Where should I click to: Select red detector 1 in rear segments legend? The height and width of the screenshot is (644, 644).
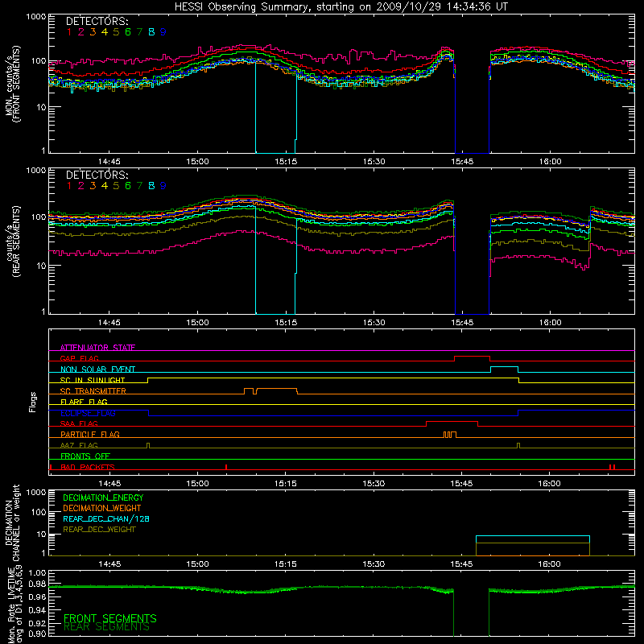click(69, 186)
